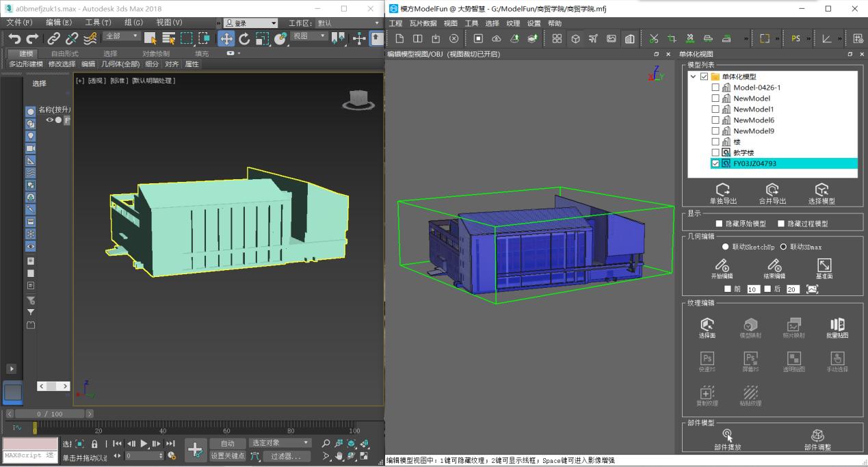This screenshot has width=868, height=467.
Task: Click the four-squares grid icon in ModelFun toolbar
Action: click(557, 39)
